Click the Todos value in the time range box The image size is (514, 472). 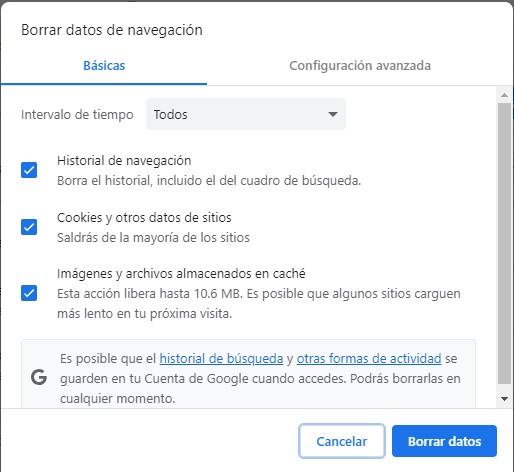pos(170,115)
